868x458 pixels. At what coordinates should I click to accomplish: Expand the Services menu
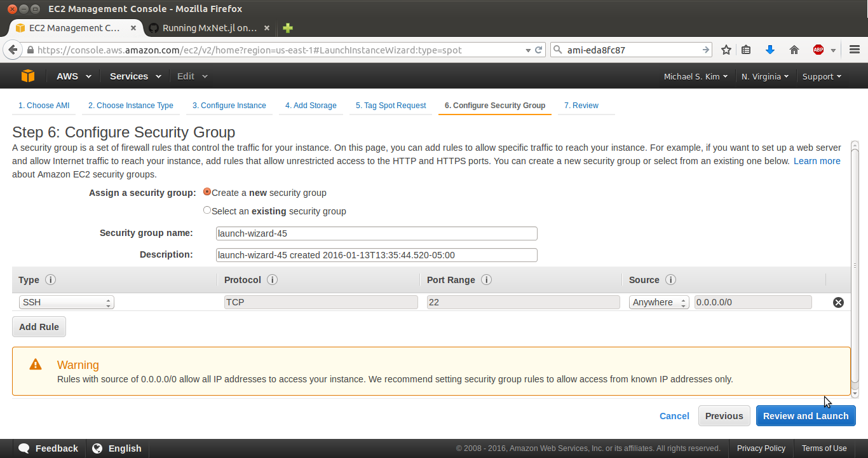pos(134,76)
